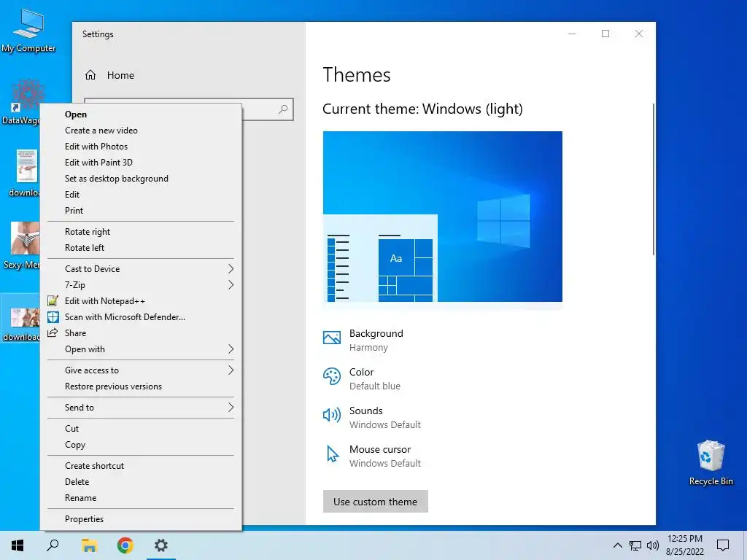
Task: Choose Edit with Notepad++
Action: [141, 301]
